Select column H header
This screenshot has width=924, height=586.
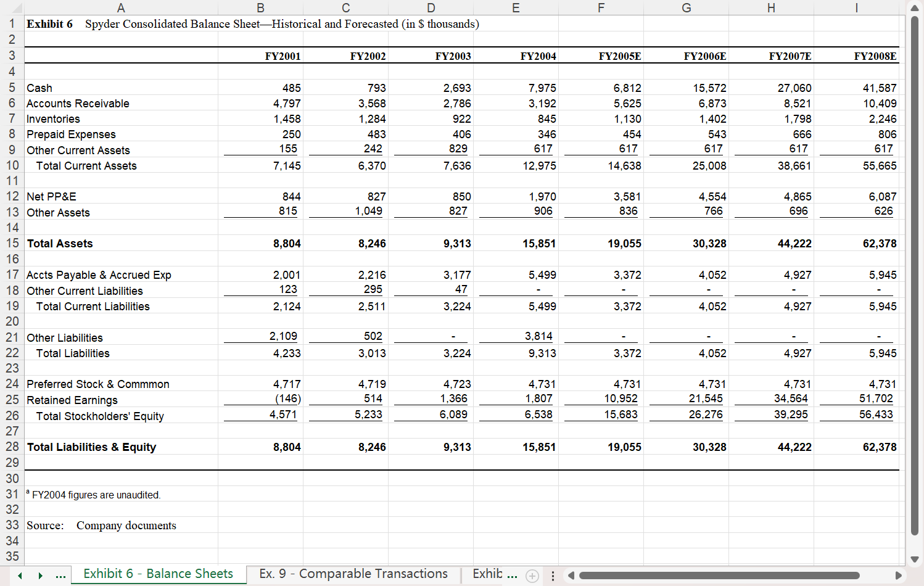[771, 7]
